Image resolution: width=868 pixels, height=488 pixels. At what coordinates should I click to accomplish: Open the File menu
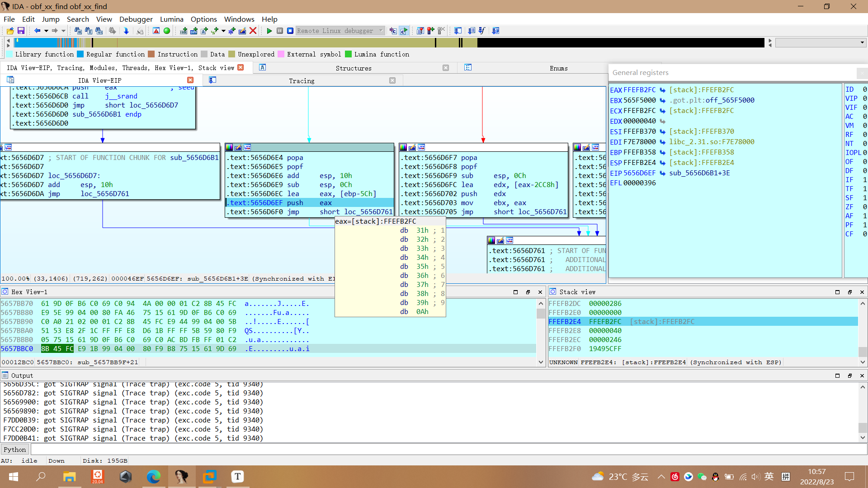9,19
